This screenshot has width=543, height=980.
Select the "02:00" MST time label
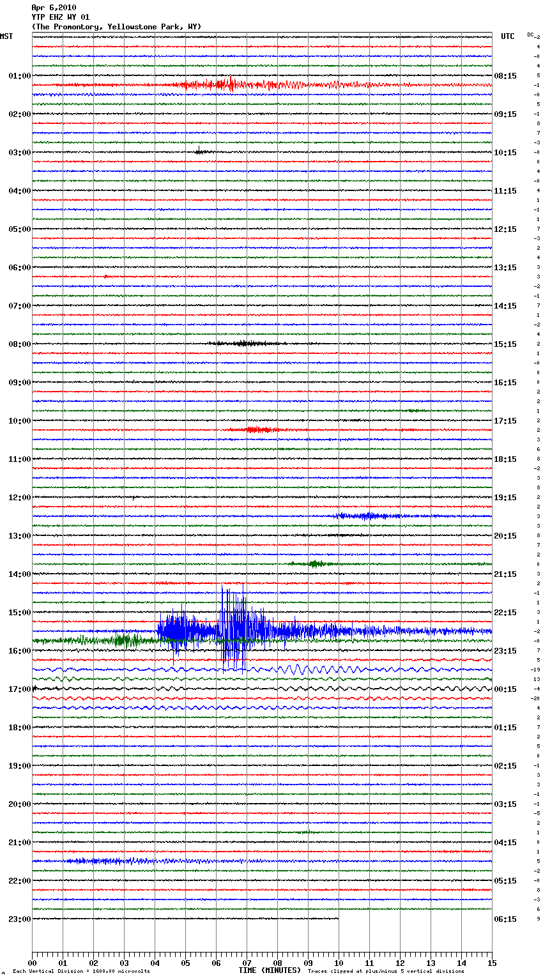[19, 114]
